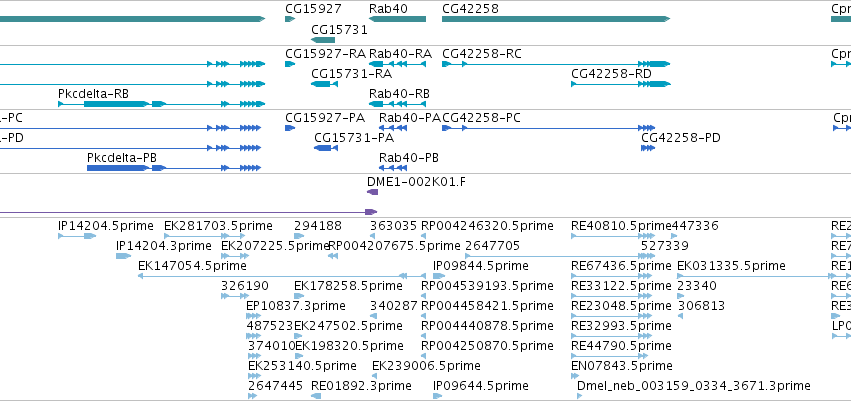
Task: Click EST 2647445 label
Action: point(275,386)
